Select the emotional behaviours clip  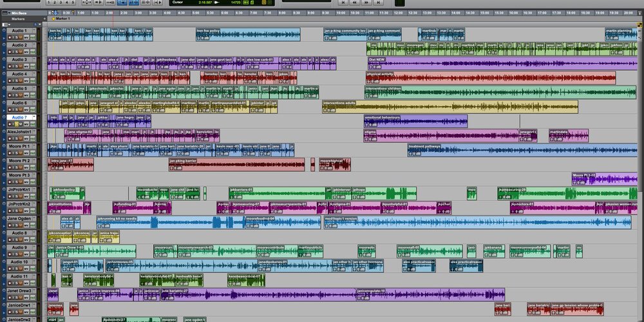click(415, 121)
